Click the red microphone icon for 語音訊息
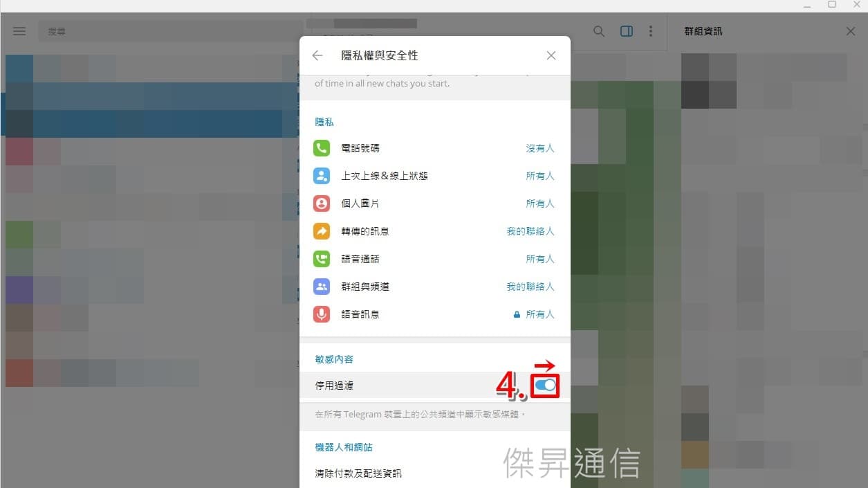 [x=322, y=314]
